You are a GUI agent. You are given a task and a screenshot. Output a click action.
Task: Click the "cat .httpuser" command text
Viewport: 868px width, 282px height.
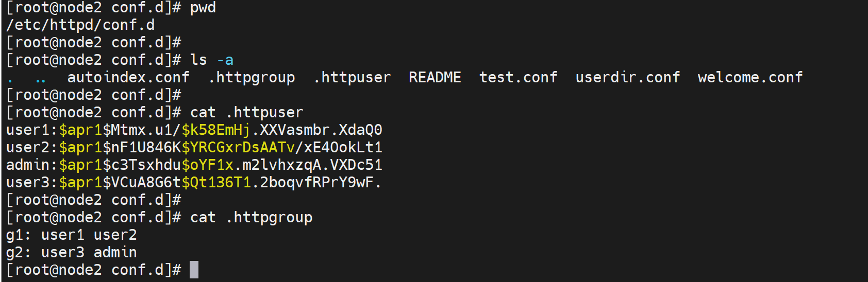[x=247, y=113]
